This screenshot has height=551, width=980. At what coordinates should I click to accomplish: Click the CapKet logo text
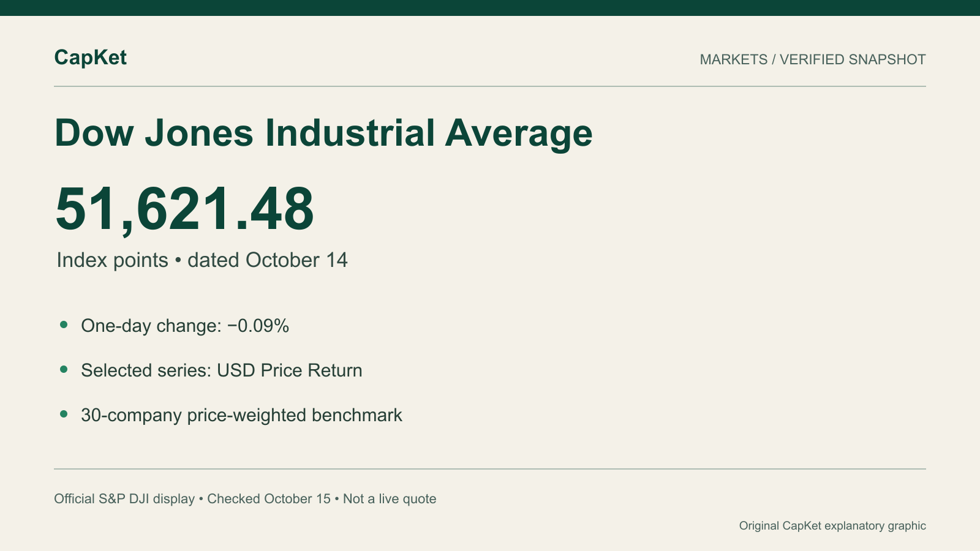(90, 58)
